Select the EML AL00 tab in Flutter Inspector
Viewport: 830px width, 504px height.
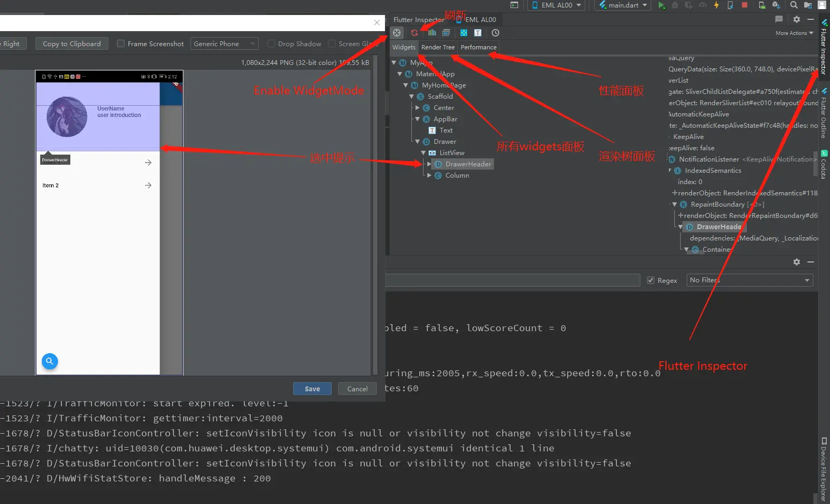[x=477, y=20]
